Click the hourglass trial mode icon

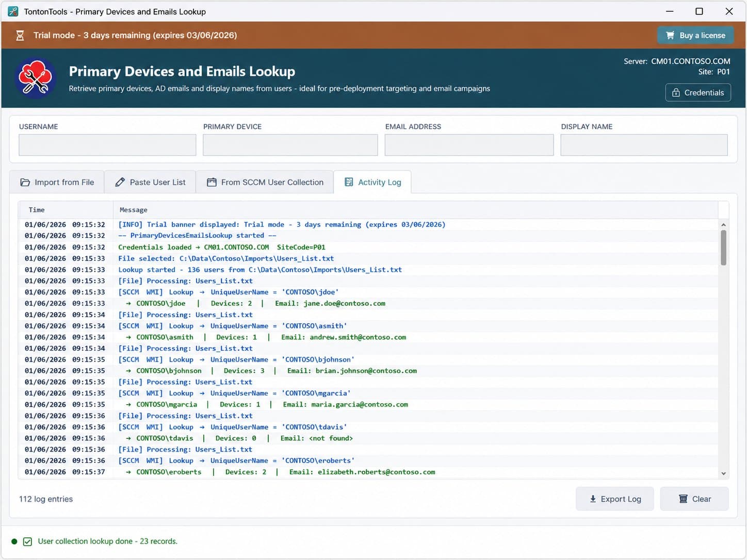pos(20,36)
